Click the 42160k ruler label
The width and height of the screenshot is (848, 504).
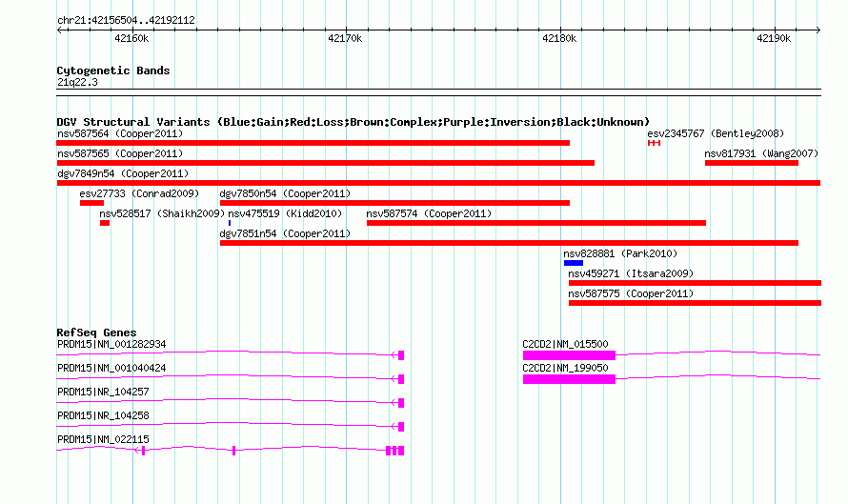pos(131,38)
